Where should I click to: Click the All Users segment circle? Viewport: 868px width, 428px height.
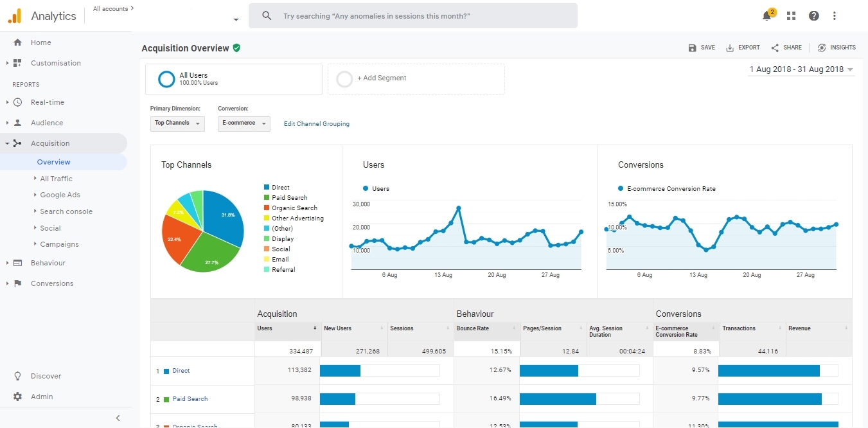(x=166, y=79)
